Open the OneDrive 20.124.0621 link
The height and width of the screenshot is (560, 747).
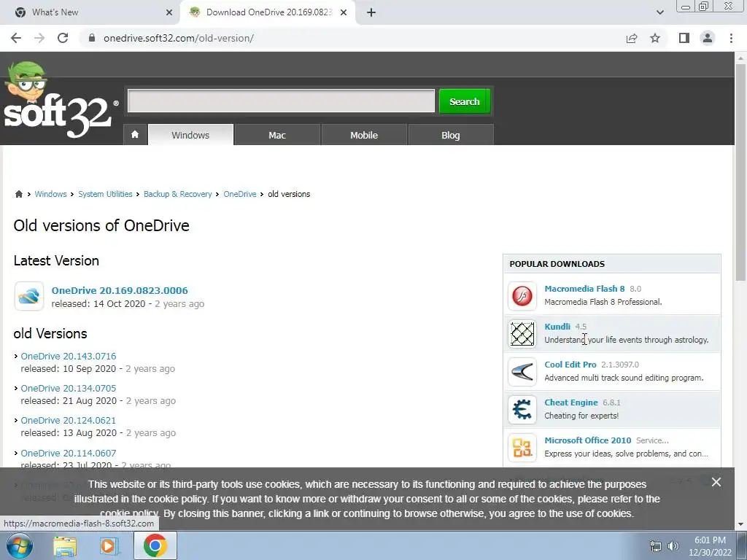[68, 421]
